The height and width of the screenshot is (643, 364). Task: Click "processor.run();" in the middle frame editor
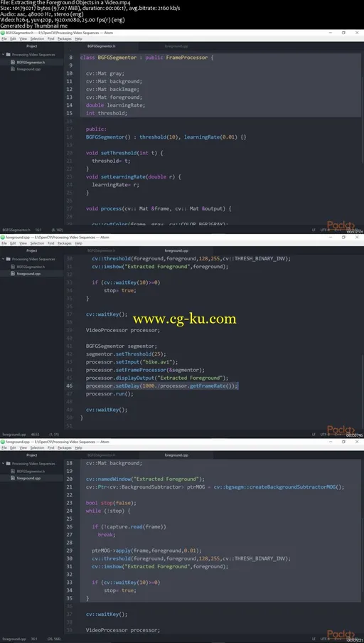[x=110, y=393]
